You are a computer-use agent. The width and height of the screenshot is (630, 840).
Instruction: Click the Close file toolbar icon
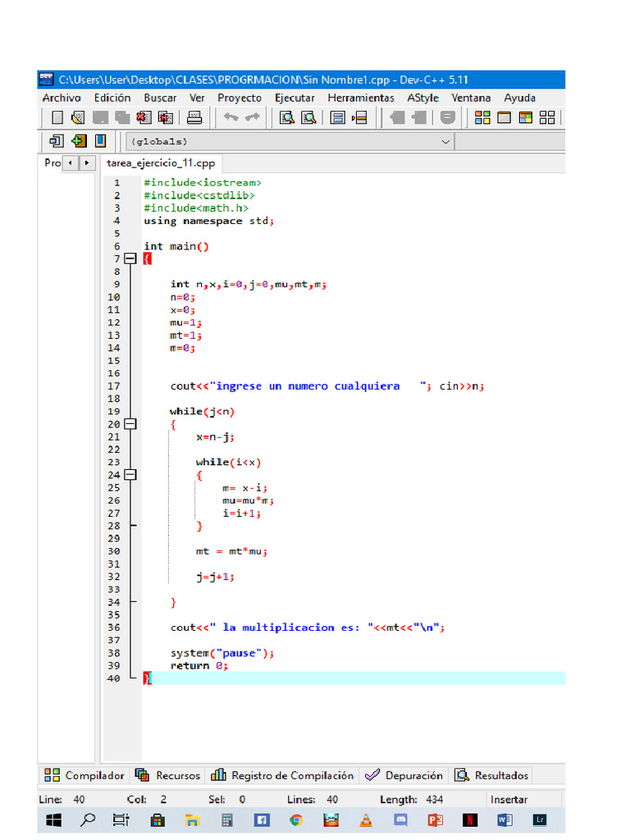point(145,118)
